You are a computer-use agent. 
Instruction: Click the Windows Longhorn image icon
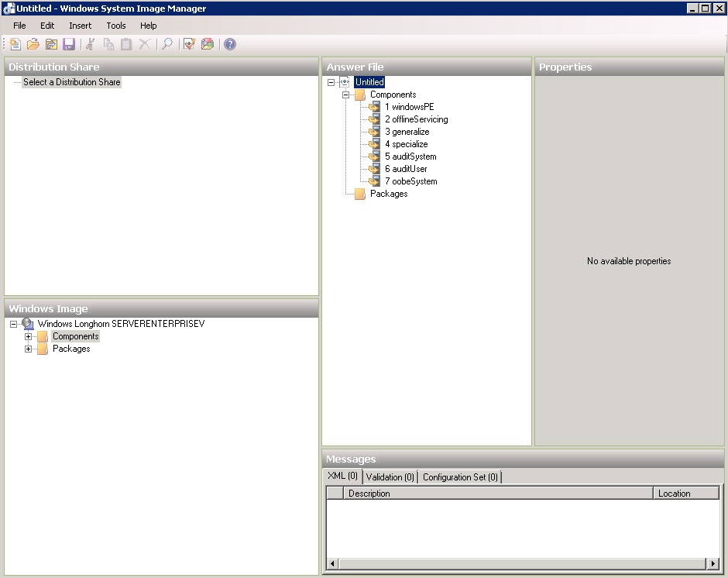[x=28, y=324]
